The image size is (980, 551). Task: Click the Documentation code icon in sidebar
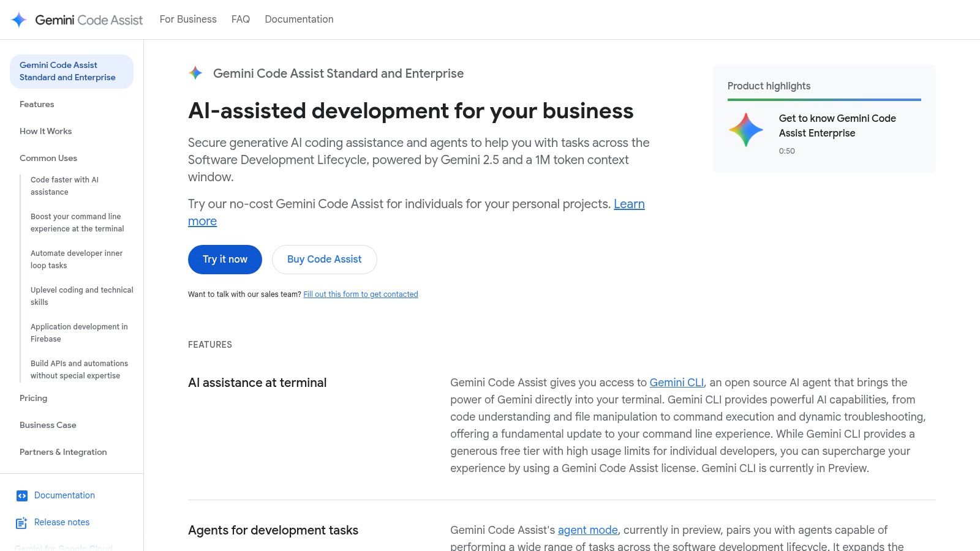coord(22,496)
